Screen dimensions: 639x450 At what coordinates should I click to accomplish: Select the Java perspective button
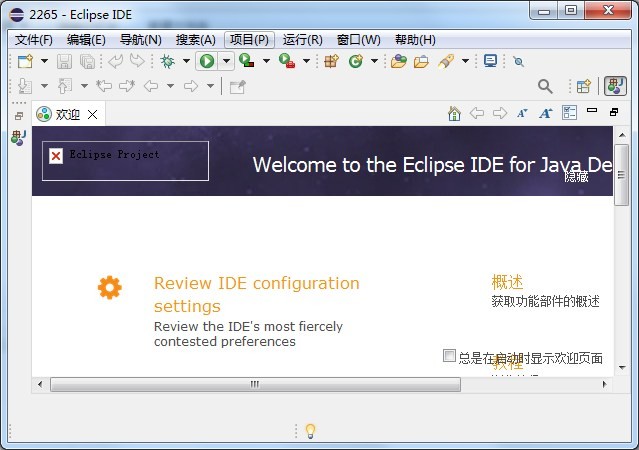615,86
